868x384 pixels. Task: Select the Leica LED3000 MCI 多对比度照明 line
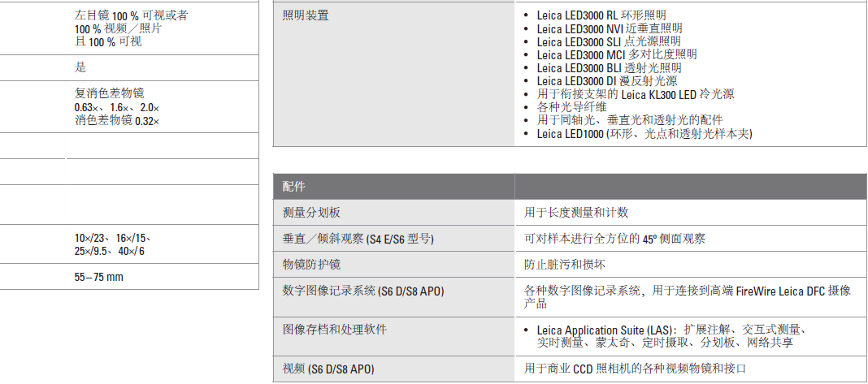point(617,54)
